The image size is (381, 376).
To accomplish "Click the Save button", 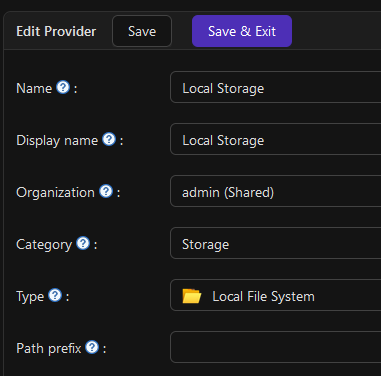I will pos(142,31).
